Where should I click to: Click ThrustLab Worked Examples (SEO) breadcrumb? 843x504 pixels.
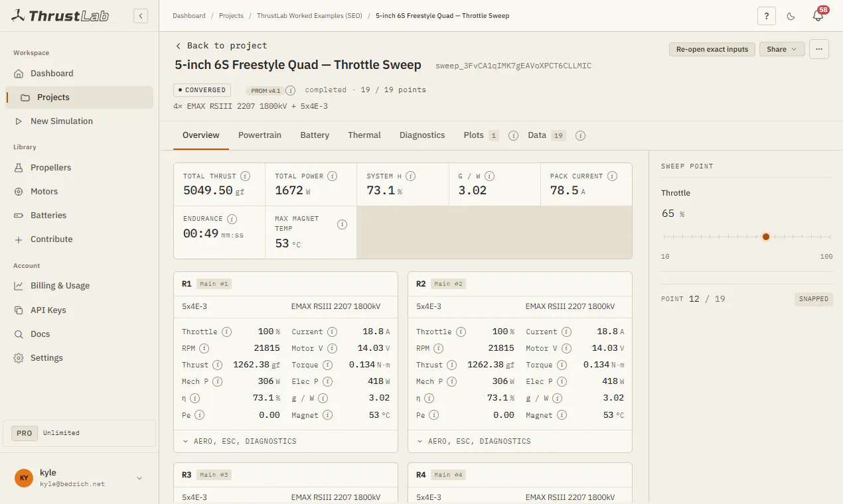click(x=309, y=15)
